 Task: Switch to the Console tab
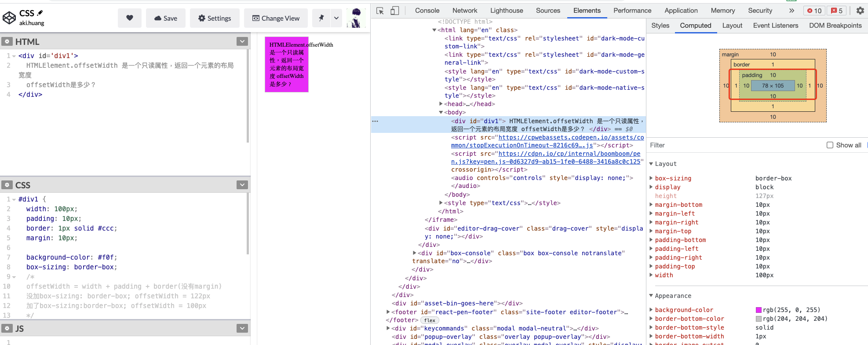[x=427, y=11]
